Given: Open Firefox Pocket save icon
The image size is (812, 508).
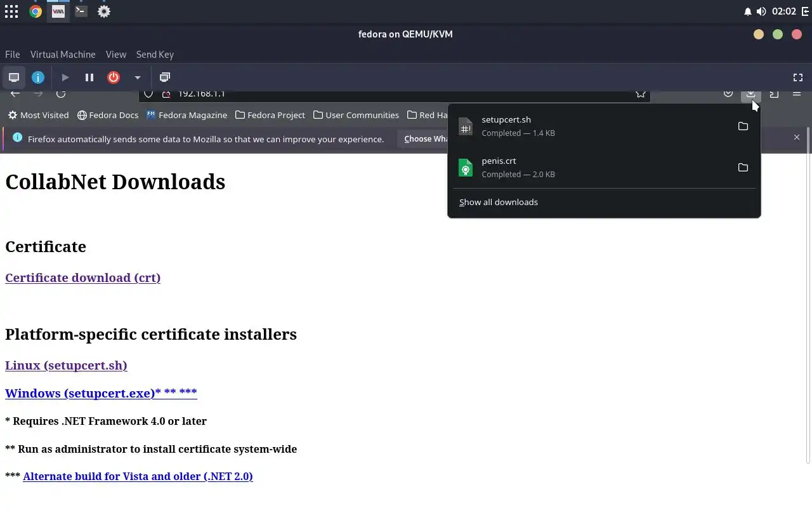Looking at the screenshot, I should 728,94.
